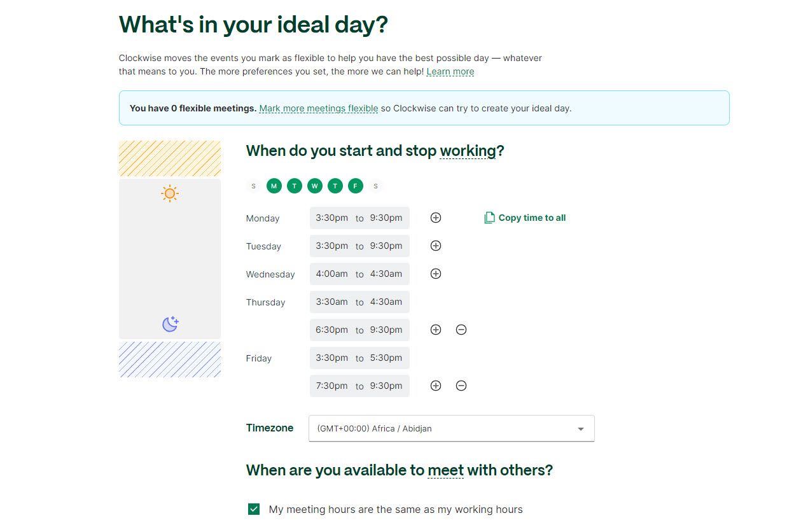The height and width of the screenshot is (532, 794).
Task: Click the sun icon in the day visualization
Action: click(169, 193)
